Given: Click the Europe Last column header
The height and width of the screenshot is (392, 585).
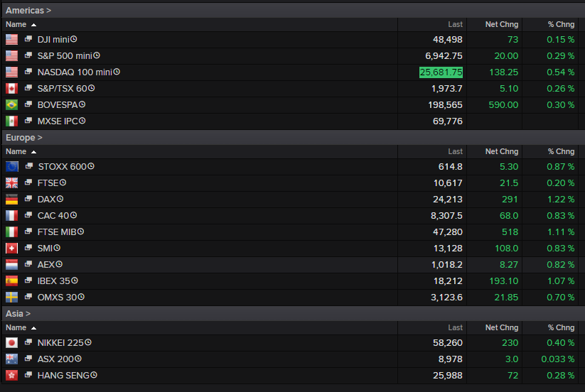Looking at the screenshot, I should (455, 152).
